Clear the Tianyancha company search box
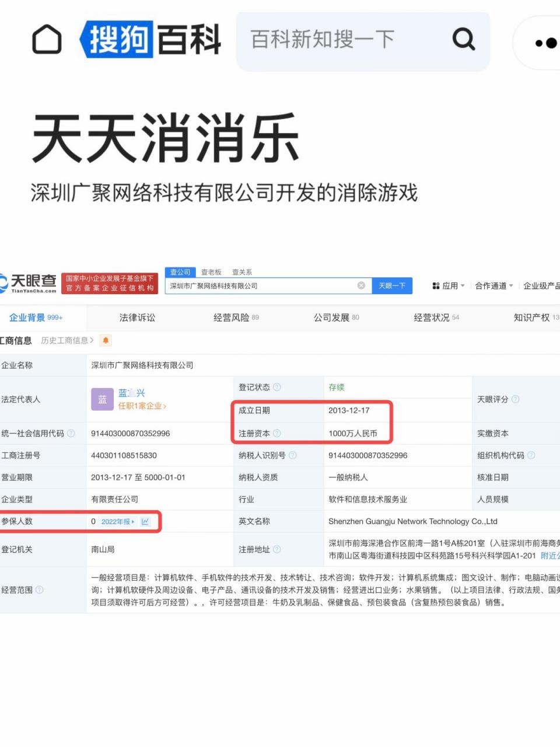The image size is (560, 747). click(361, 285)
